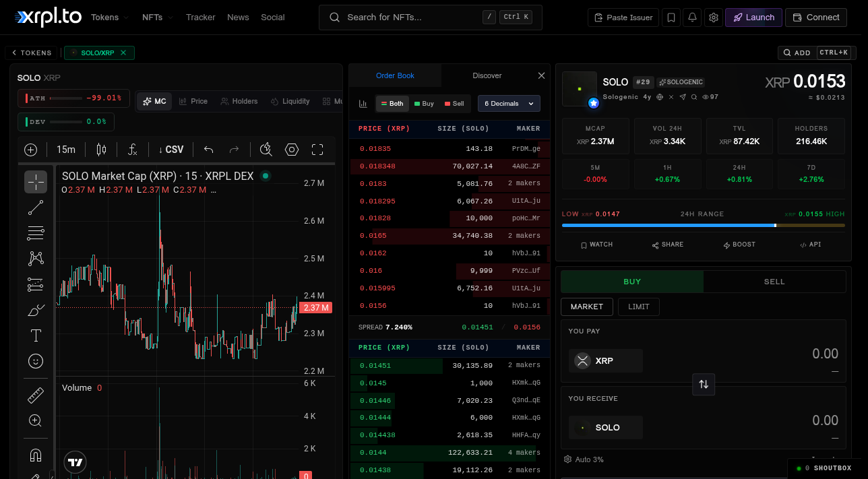Viewport: 868px width, 479px height.
Task: Click the TradingView logo on chart
Action: click(75, 462)
